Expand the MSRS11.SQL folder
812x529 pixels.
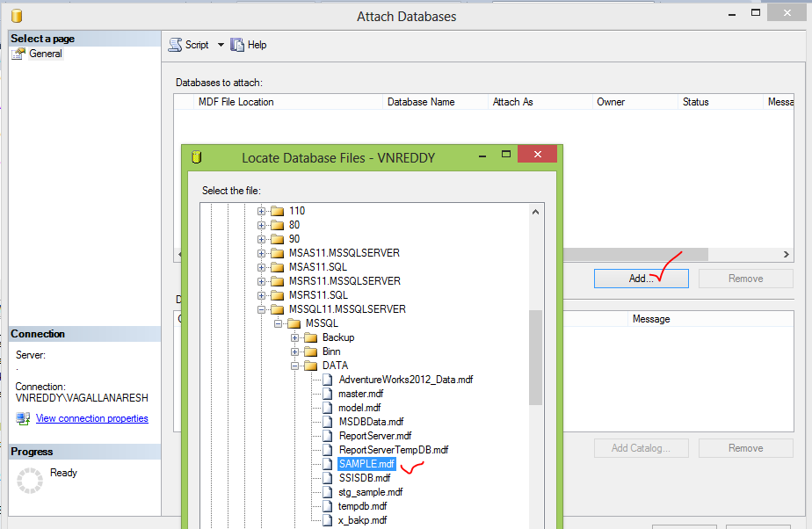click(x=262, y=295)
